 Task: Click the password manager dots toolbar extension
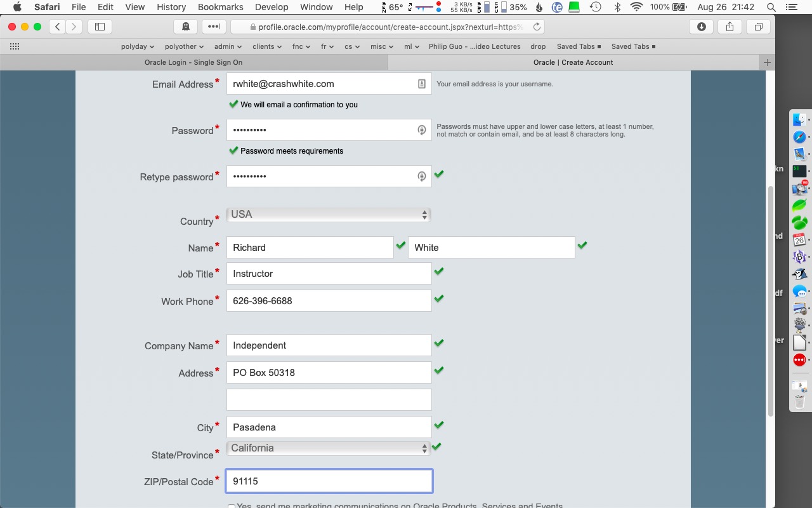pyautogui.click(x=214, y=27)
